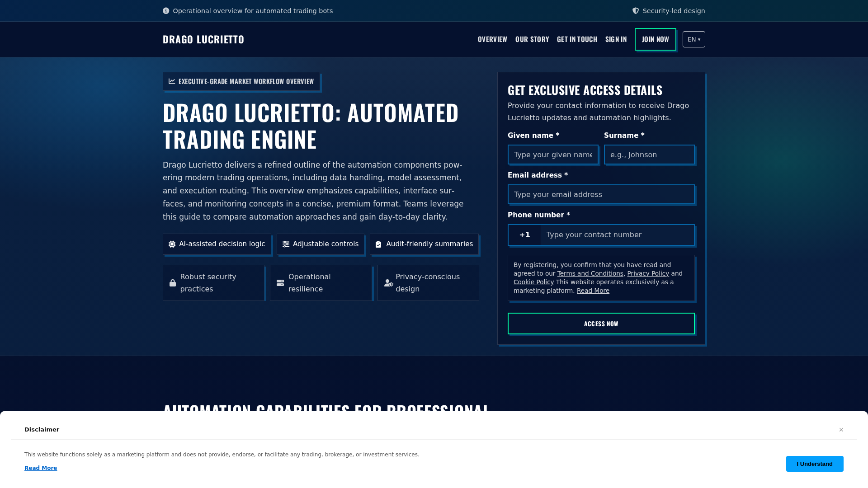Image resolution: width=868 pixels, height=488 pixels.
Task: Close the Disclaimer banner with the X
Action: tap(841, 430)
